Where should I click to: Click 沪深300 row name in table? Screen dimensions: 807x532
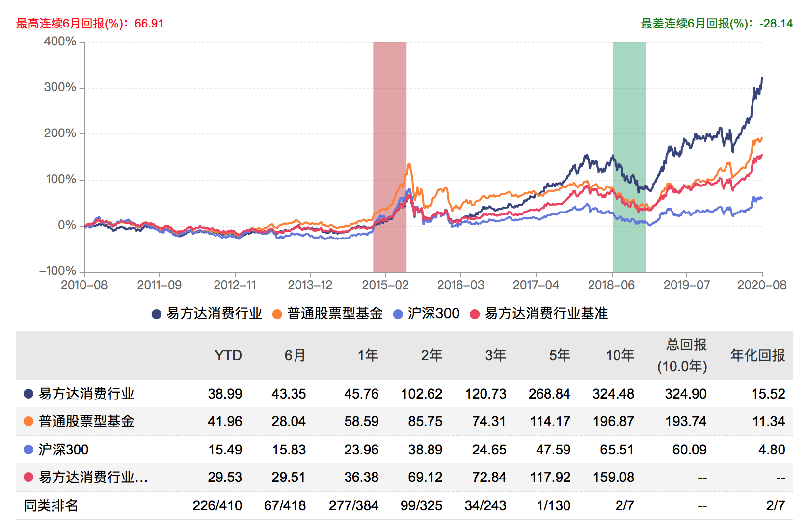pos(63,450)
